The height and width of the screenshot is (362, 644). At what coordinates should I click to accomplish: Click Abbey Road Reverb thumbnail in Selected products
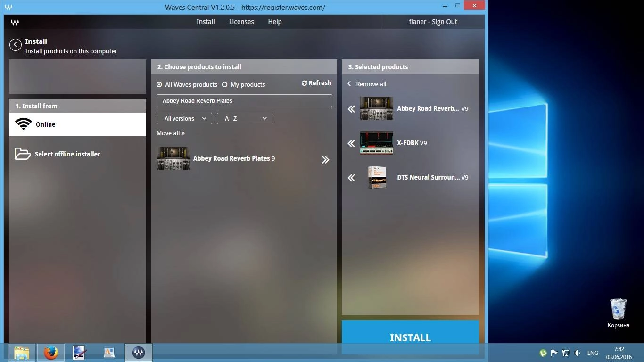click(377, 108)
